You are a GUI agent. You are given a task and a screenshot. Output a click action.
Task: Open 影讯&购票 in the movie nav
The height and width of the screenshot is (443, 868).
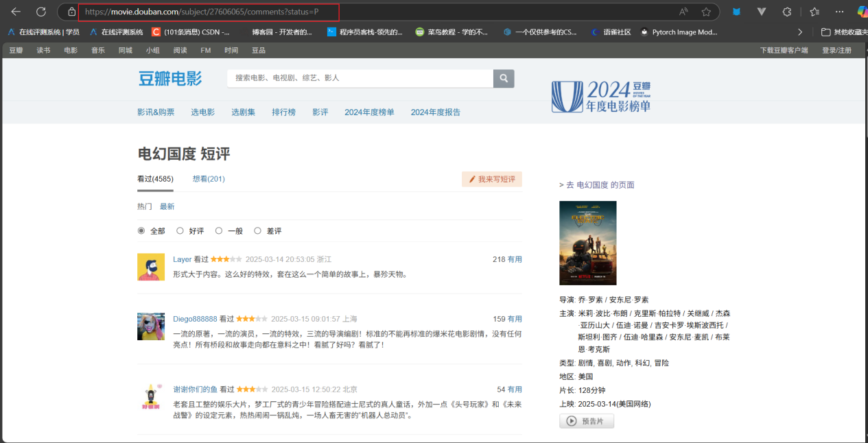pos(156,112)
